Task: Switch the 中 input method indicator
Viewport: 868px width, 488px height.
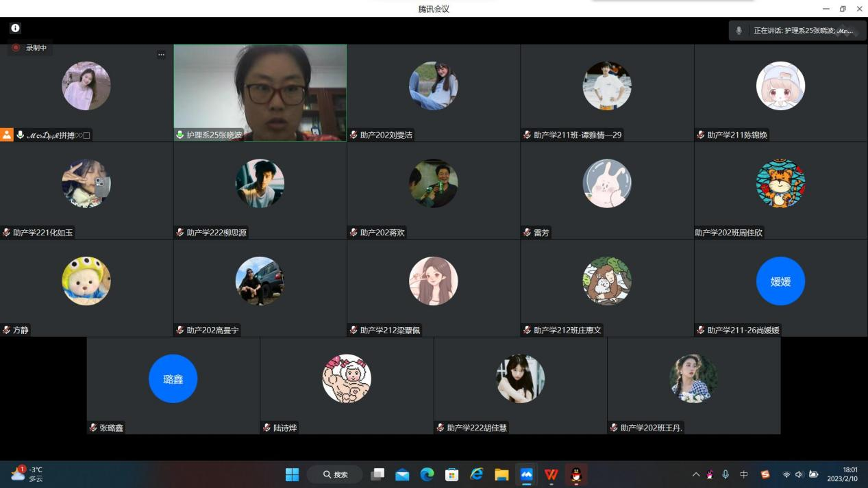Action: point(744,474)
